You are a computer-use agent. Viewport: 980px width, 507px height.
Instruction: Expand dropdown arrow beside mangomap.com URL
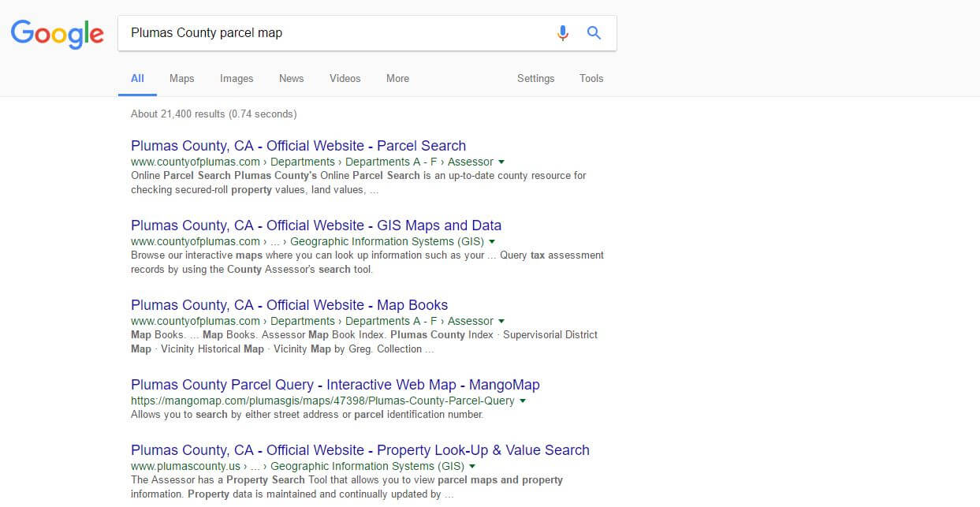pos(523,401)
